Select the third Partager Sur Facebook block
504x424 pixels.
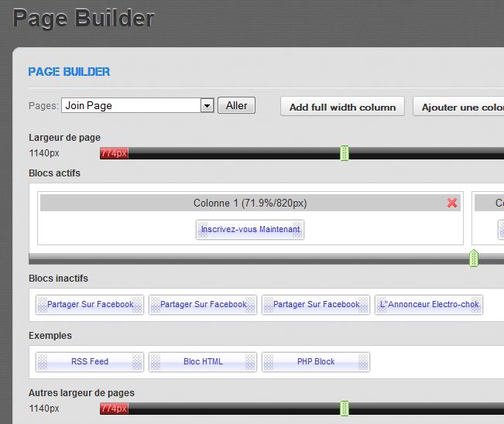(x=316, y=305)
